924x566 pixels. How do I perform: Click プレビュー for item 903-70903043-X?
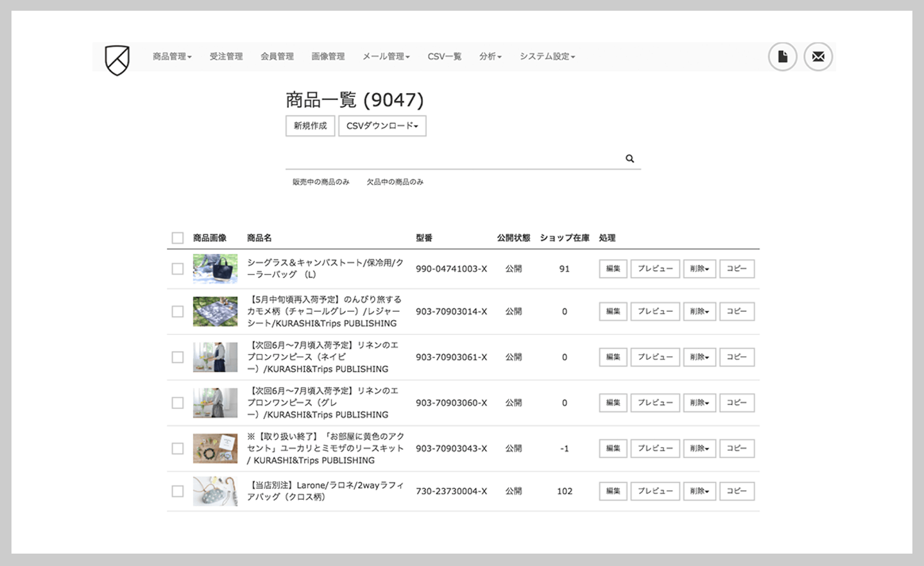(x=654, y=449)
